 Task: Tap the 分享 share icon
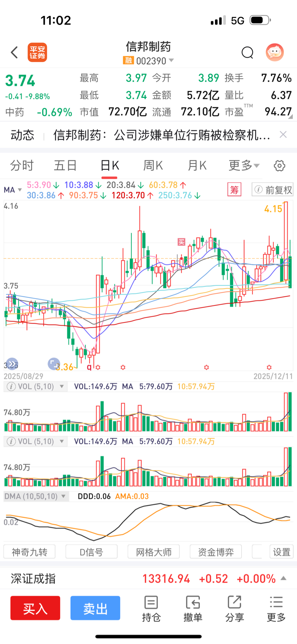click(234, 609)
